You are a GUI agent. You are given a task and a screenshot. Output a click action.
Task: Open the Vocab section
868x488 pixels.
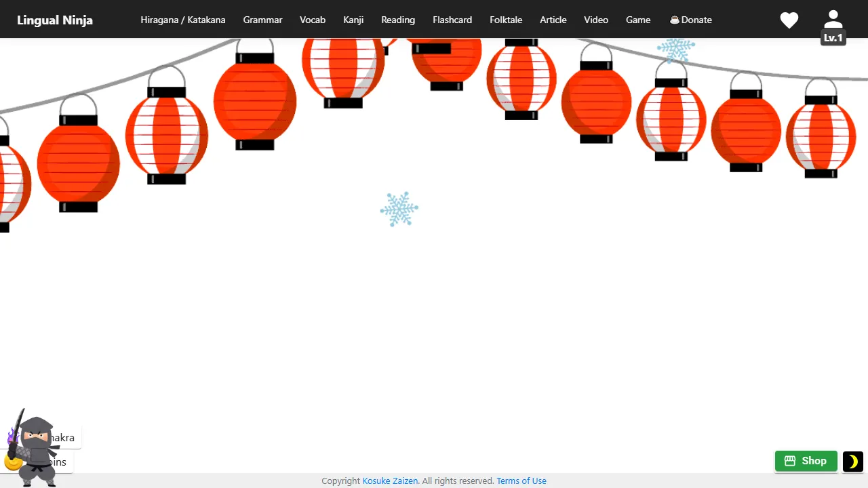point(313,20)
